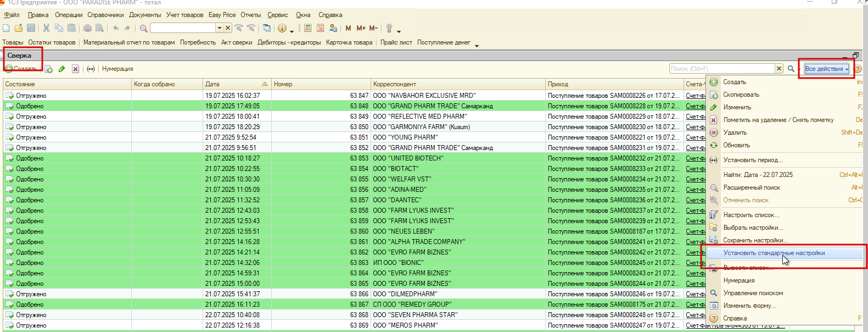This screenshot has width=868, height=332.
Task: Click the magnifier Find icon in the main toolbar
Action: [143, 28]
